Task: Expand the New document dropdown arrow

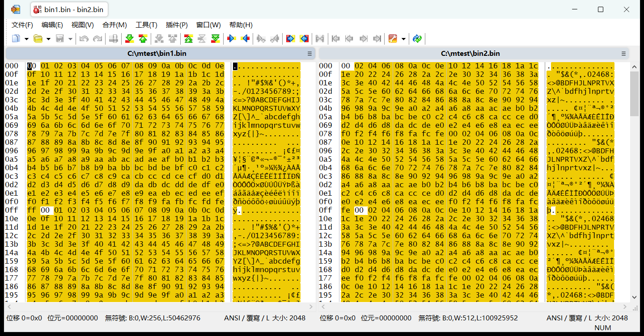Action: coord(26,39)
